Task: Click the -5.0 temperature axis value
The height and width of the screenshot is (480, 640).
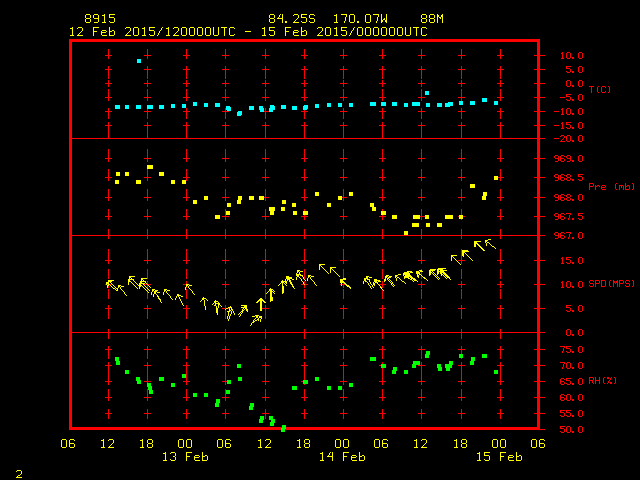Action: (569, 98)
